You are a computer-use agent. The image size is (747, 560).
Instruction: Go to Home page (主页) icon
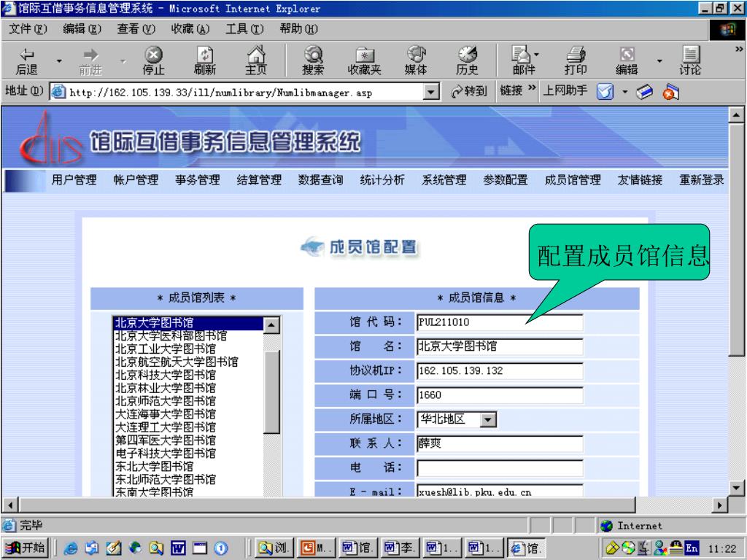coord(256,61)
